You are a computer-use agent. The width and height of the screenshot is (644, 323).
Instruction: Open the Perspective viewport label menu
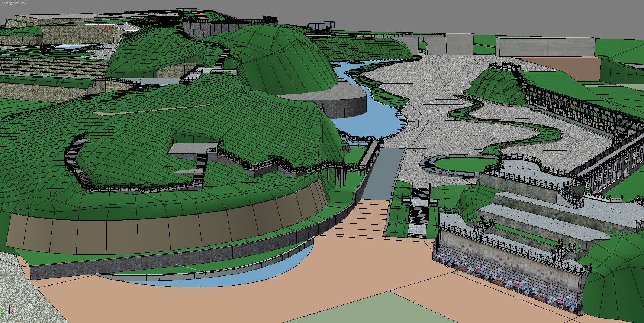[14, 3]
